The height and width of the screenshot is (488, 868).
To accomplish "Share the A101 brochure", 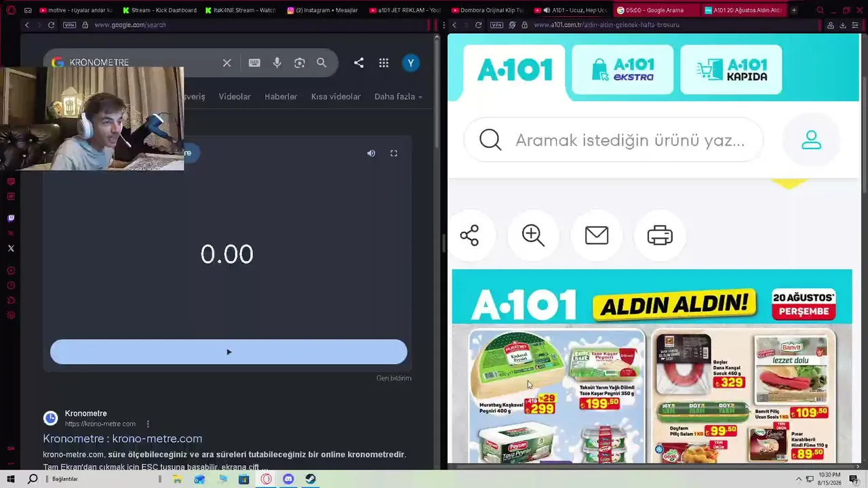I will (x=469, y=235).
